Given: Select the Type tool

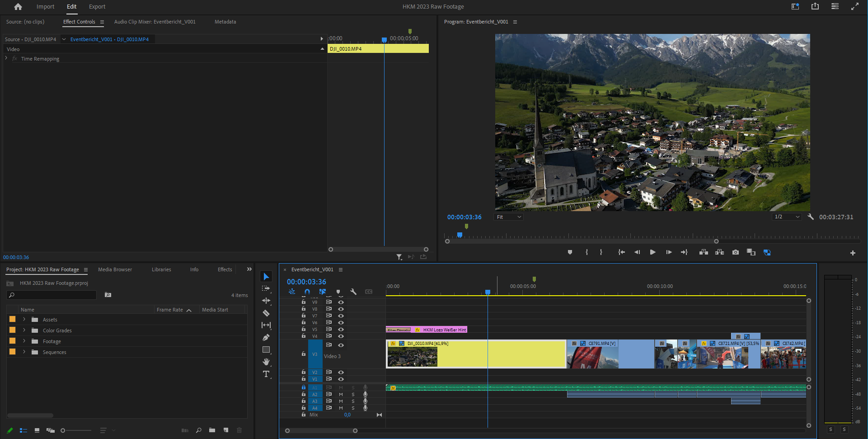Looking at the screenshot, I should coord(266,374).
